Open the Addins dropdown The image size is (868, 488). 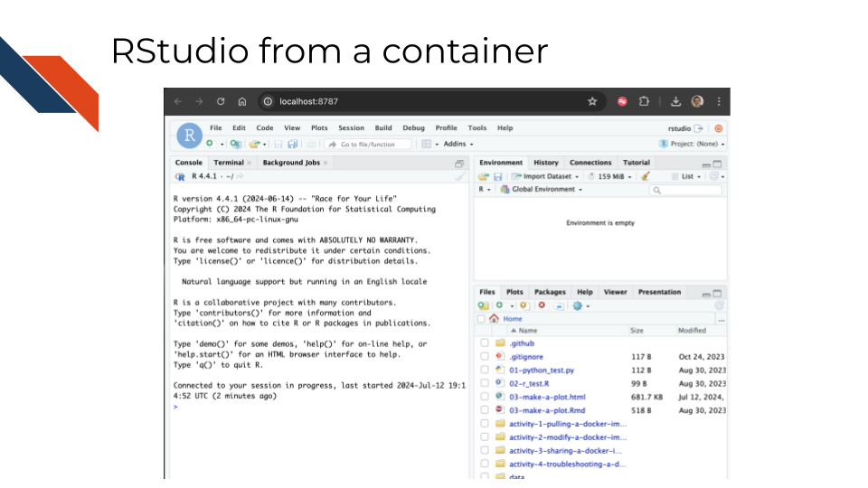(458, 144)
